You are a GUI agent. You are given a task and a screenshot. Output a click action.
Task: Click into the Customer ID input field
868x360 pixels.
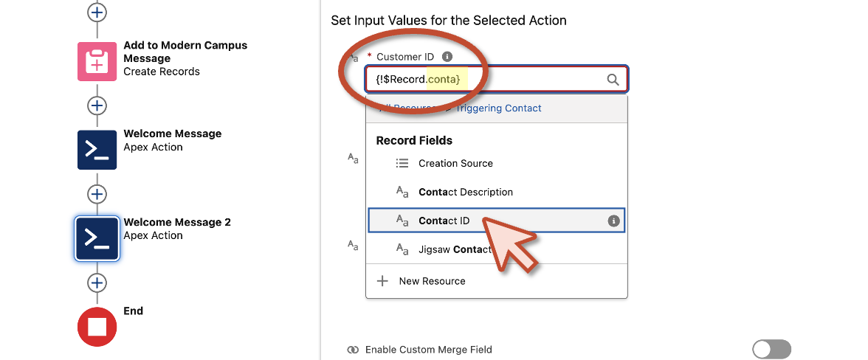pos(496,80)
